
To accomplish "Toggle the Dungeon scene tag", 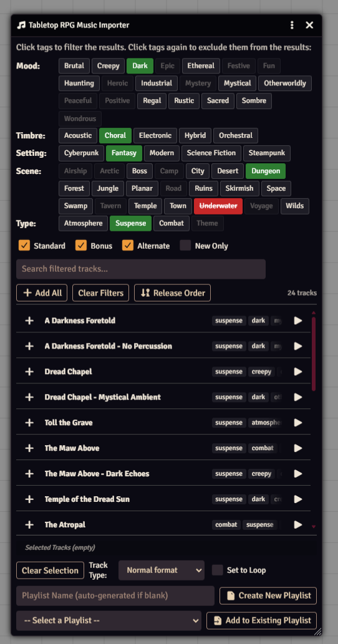I will (x=265, y=171).
